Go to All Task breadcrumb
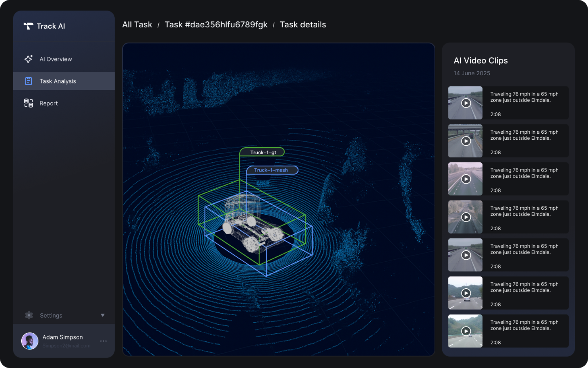 click(137, 25)
